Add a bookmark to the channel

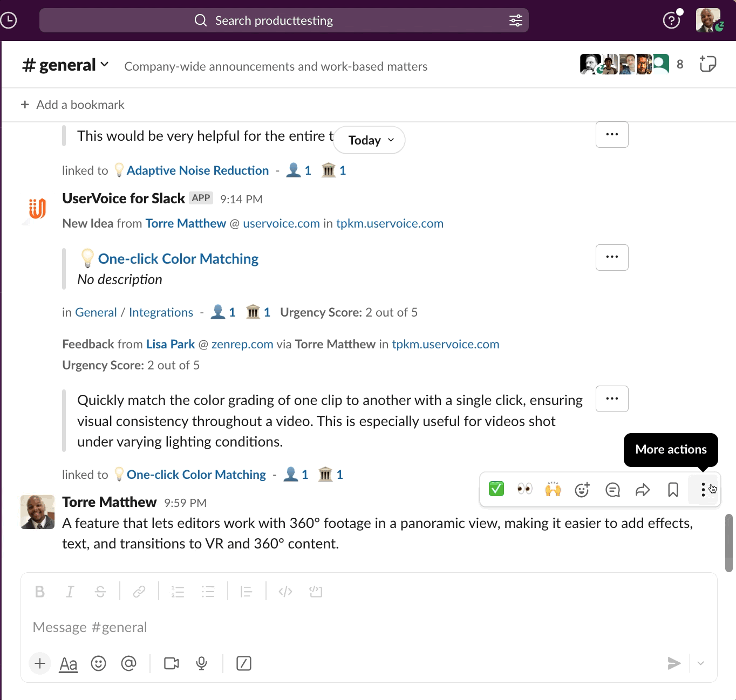click(73, 105)
